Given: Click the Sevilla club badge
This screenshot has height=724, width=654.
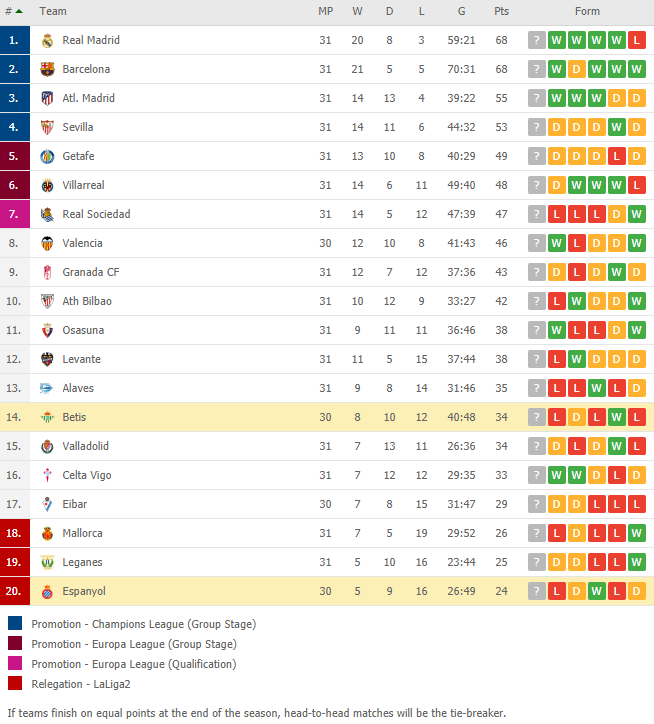Looking at the screenshot, I should [47, 127].
